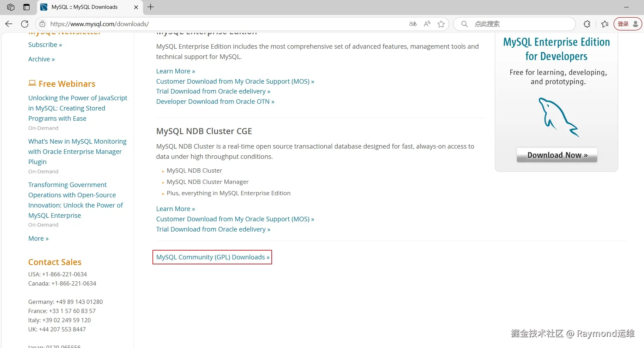Add this page to favorites star

pyautogui.click(x=441, y=24)
